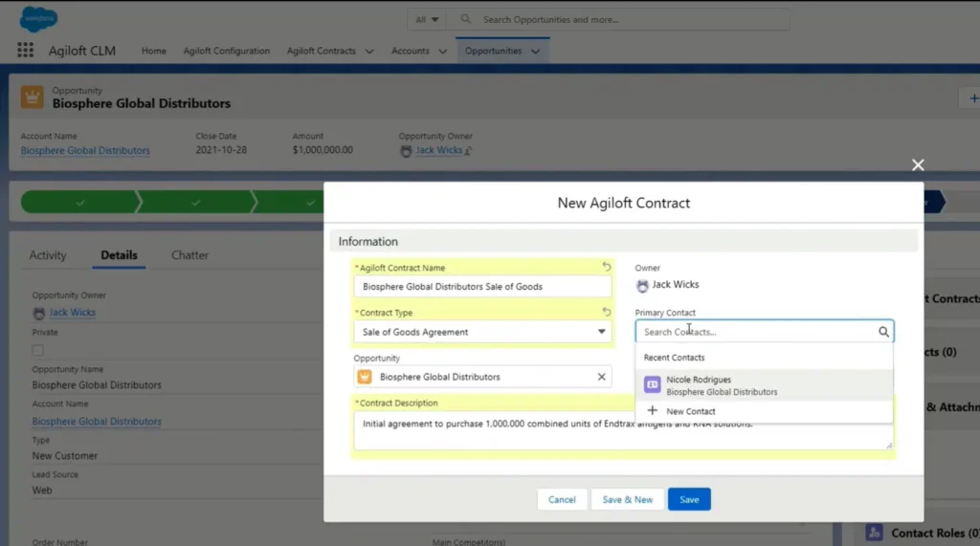The image size is (980, 546).
Task: Expand the Agiloft Contracts nav dropdown arrow
Action: (368, 52)
